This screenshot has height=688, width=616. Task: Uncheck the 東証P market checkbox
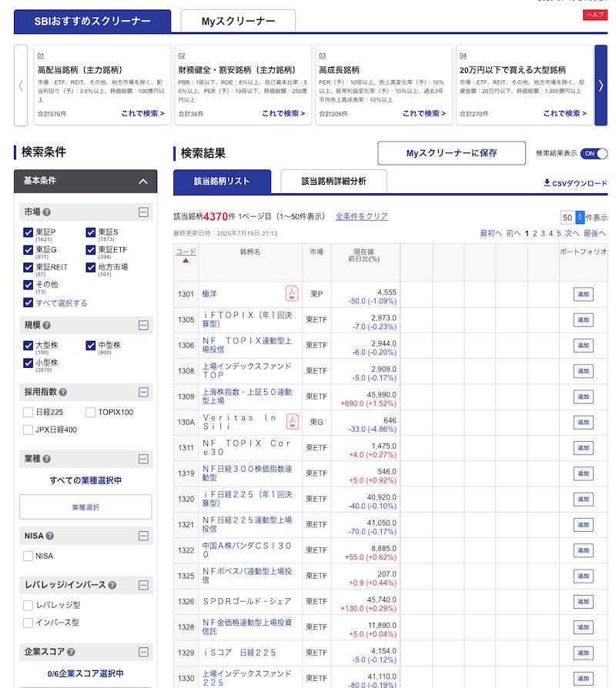point(28,232)
